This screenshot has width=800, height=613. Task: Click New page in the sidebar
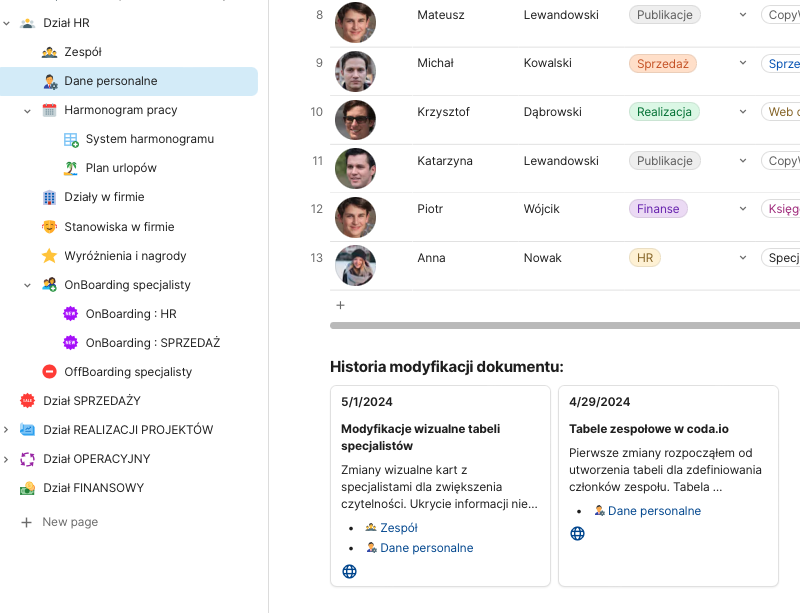tap(70, 522)
